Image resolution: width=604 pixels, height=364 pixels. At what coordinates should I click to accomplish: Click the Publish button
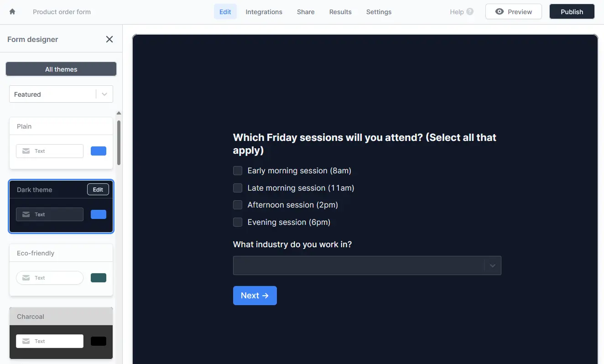(572, 12)
